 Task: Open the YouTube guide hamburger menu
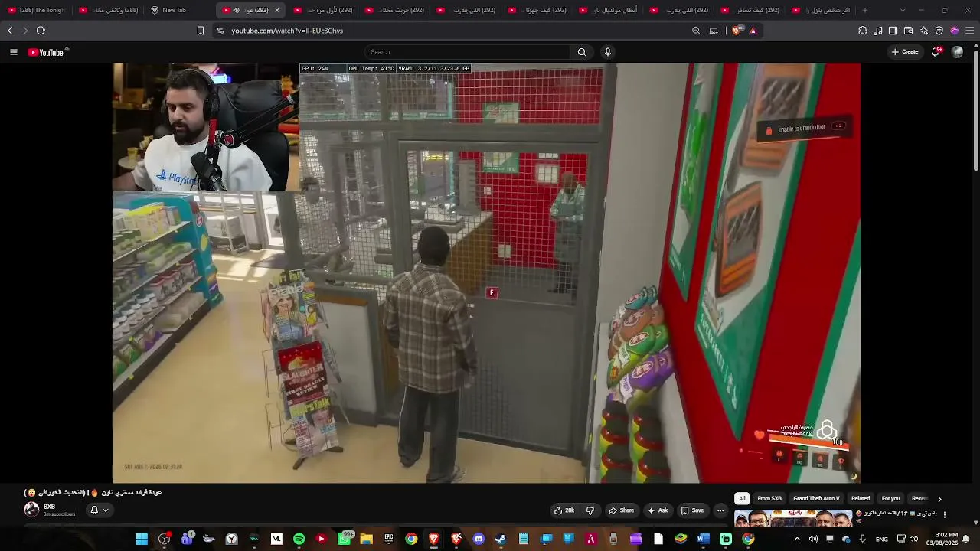pyautogui.click(x=13, y=52)
